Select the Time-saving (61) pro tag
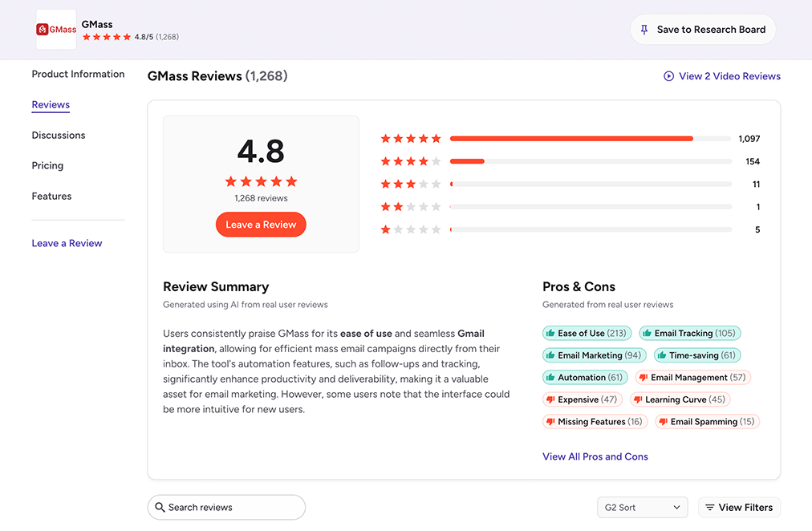 pos(697,355)
